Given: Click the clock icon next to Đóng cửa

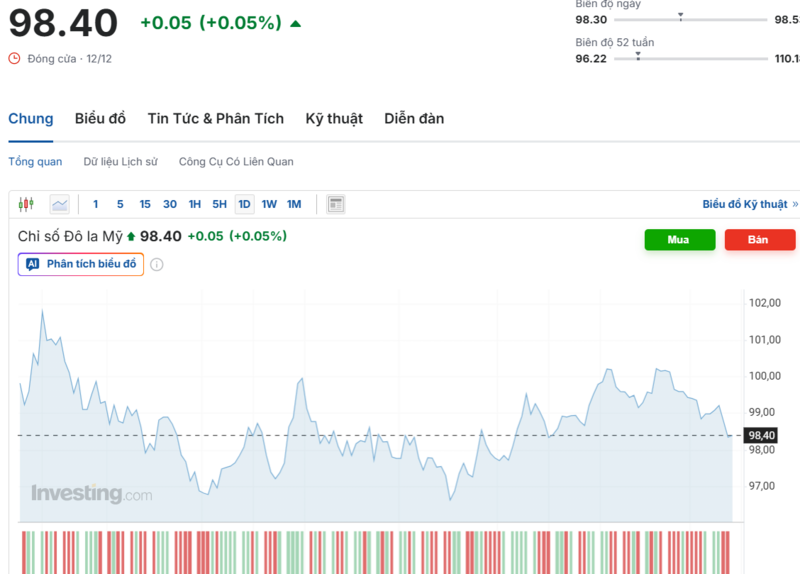Looking at the screenshot, I should tap(14, 59).
